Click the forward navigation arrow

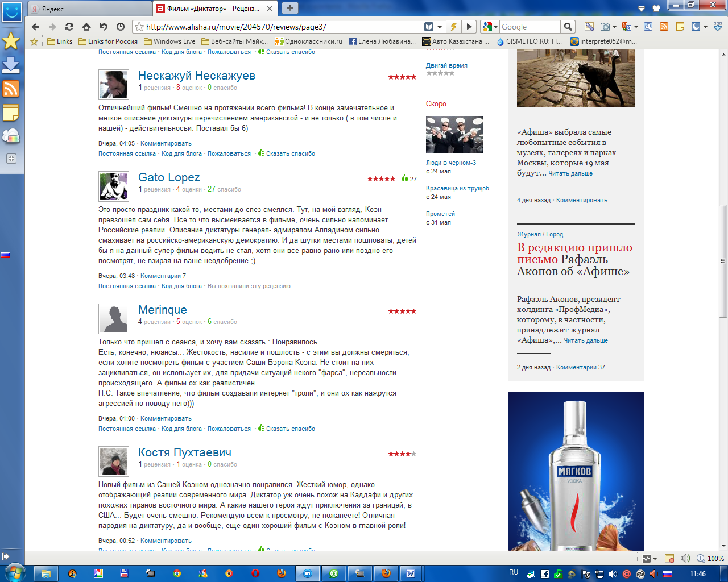click(x=52, y=27)
